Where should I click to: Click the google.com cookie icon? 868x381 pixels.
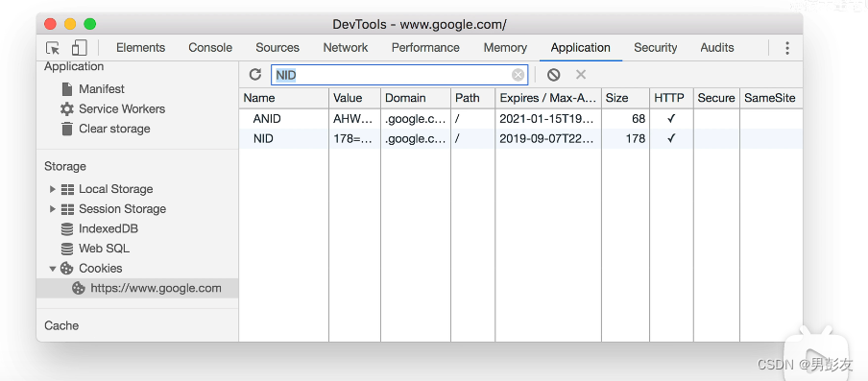pyautogui.click(x=79, y=288)
